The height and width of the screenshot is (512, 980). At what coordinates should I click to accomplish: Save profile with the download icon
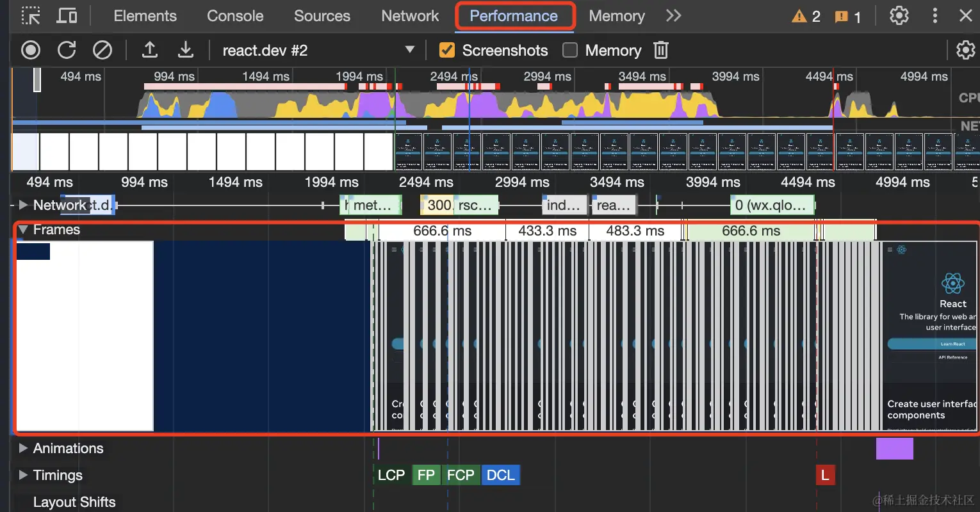185,50
